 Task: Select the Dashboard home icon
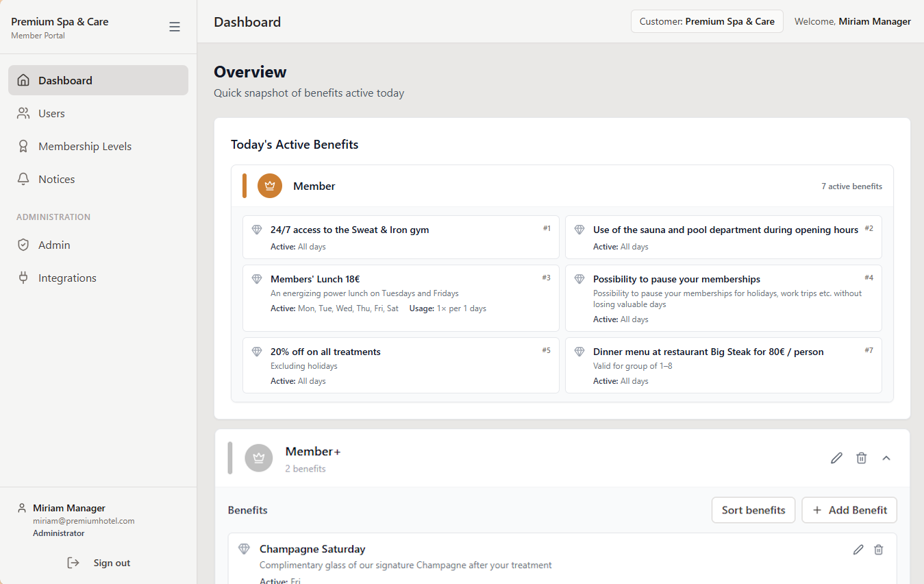point(23,80)
